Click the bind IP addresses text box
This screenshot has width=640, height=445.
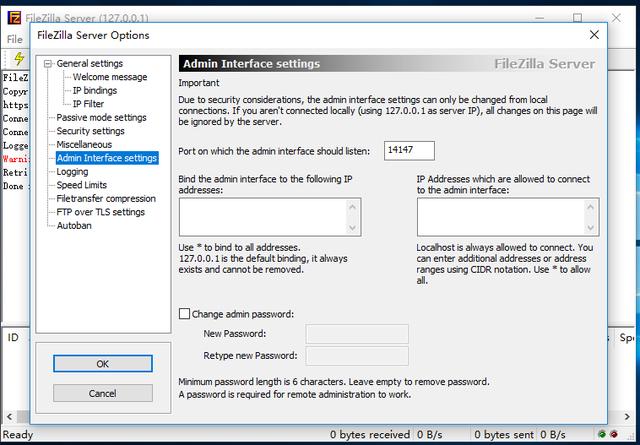270,217
